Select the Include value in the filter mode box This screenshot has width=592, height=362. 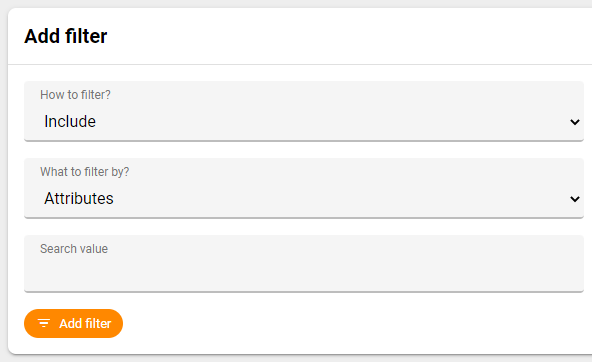tap(70, 122)
